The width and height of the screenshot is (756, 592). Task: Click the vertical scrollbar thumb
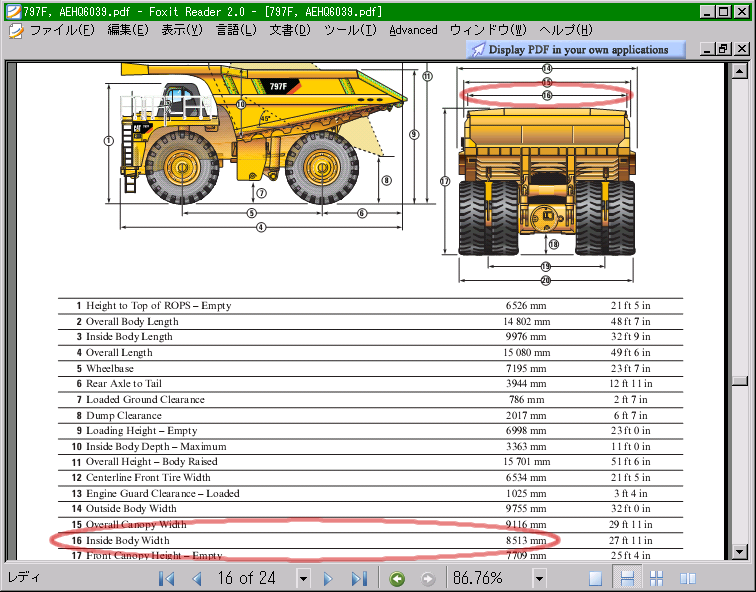pyautogui.click(x=739, y=380)
